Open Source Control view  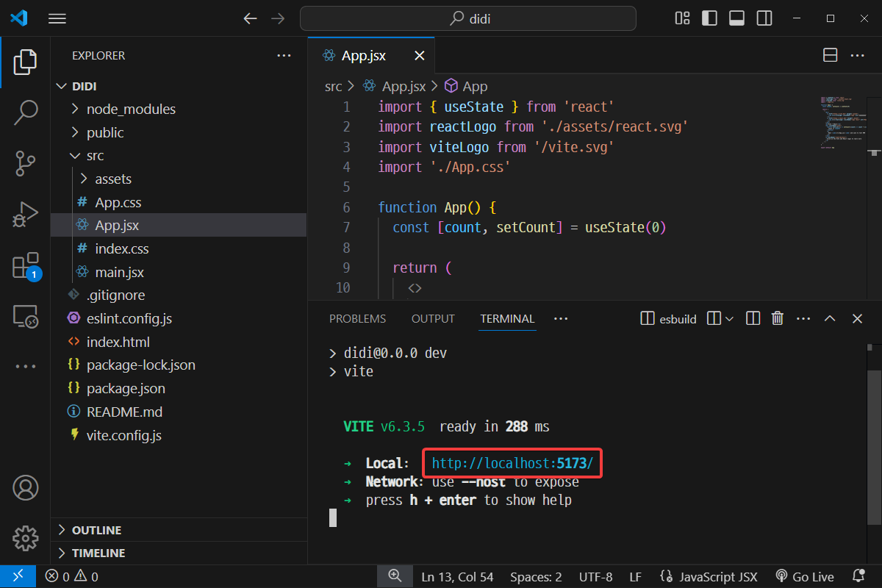click(x=25, y=163)
